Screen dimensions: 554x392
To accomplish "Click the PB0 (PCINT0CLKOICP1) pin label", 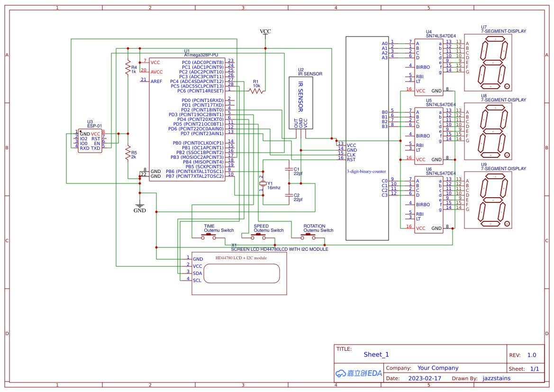I will pos(198,143).
